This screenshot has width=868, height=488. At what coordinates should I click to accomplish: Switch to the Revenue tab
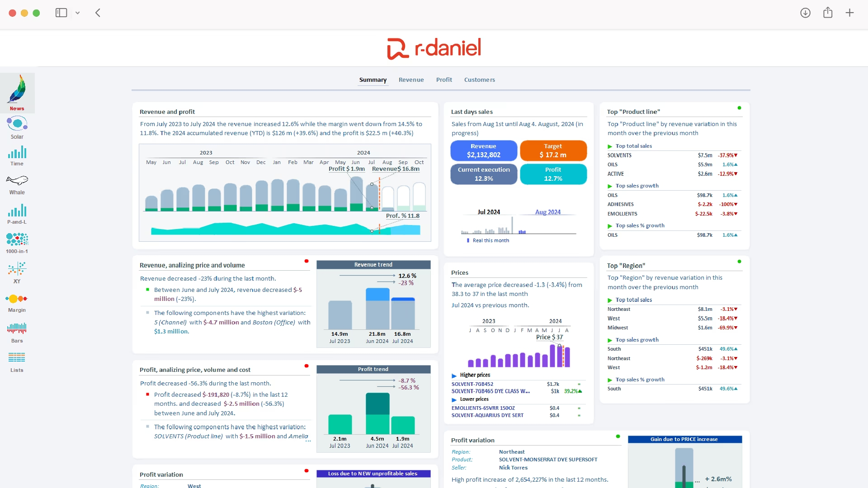click(411, 80)
